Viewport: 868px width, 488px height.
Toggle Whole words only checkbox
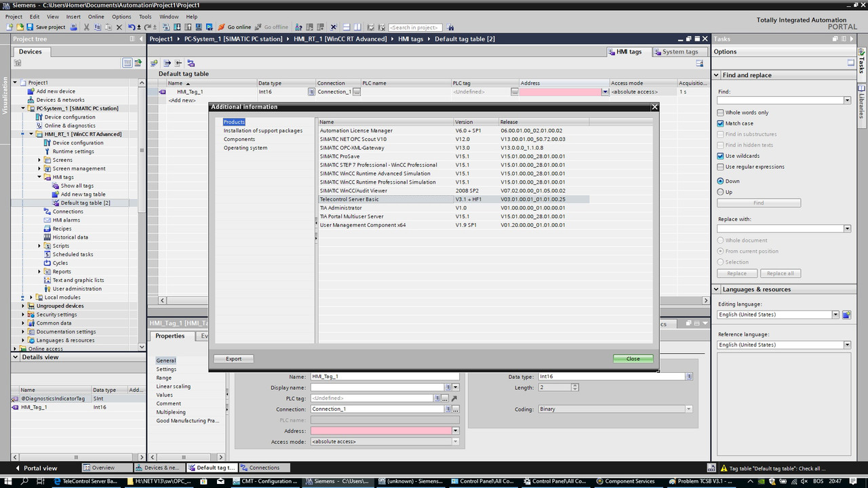pyautogui.click(x=721, y=113)
